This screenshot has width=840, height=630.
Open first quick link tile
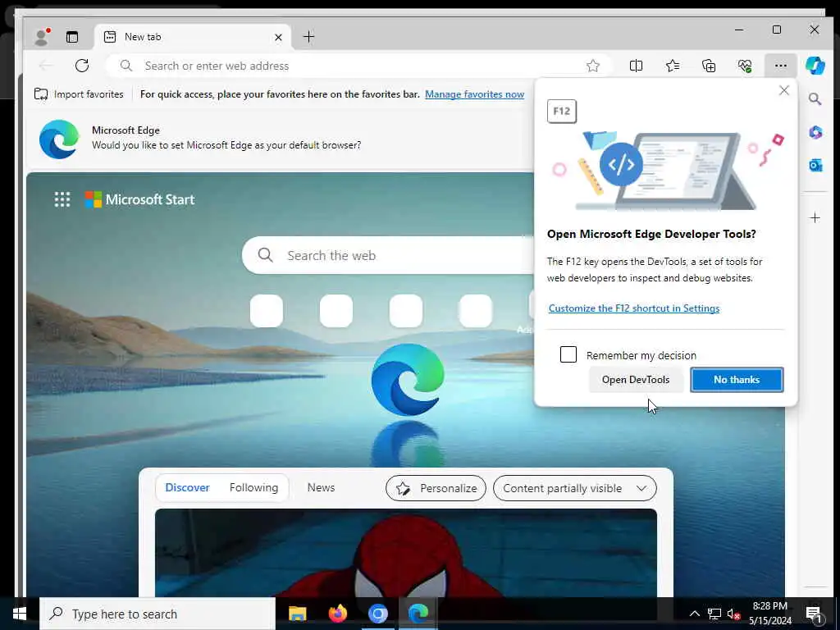pos(267,311)
